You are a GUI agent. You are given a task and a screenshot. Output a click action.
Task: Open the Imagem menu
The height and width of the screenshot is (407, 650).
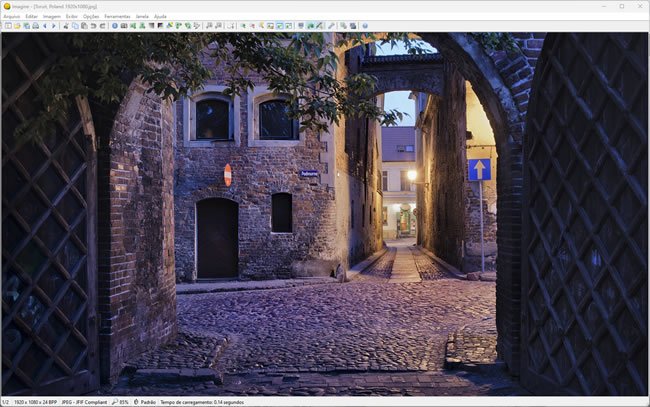click(x=52, y=16)
